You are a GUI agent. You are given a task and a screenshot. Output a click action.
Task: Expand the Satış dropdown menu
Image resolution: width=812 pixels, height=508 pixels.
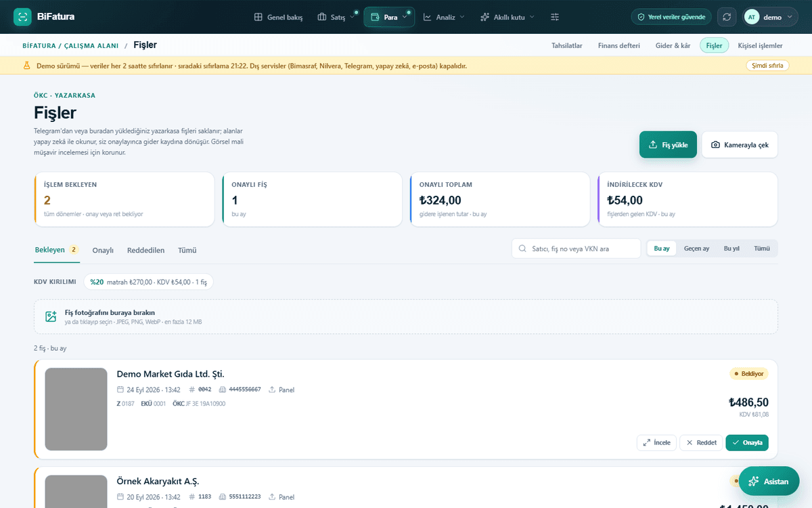pos(336,17)
